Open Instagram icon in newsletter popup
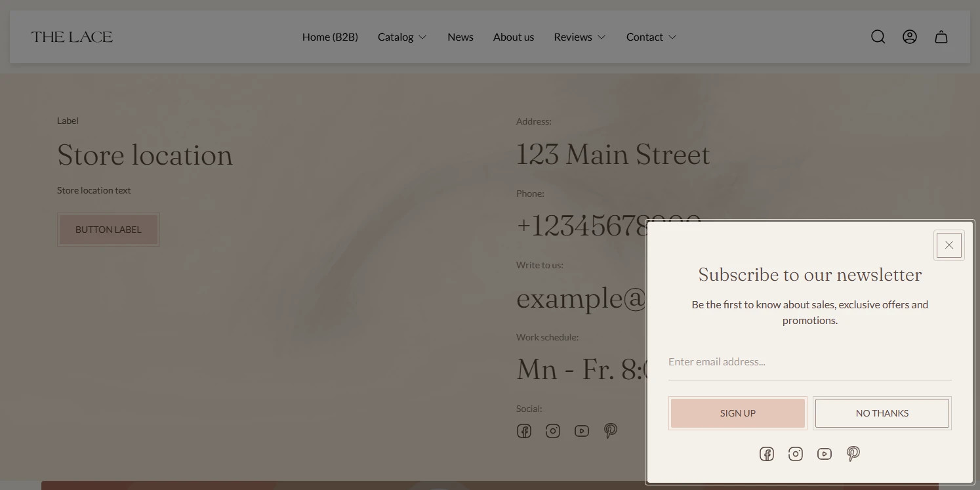This screenshot has width=980, height=490. point(796,454)
